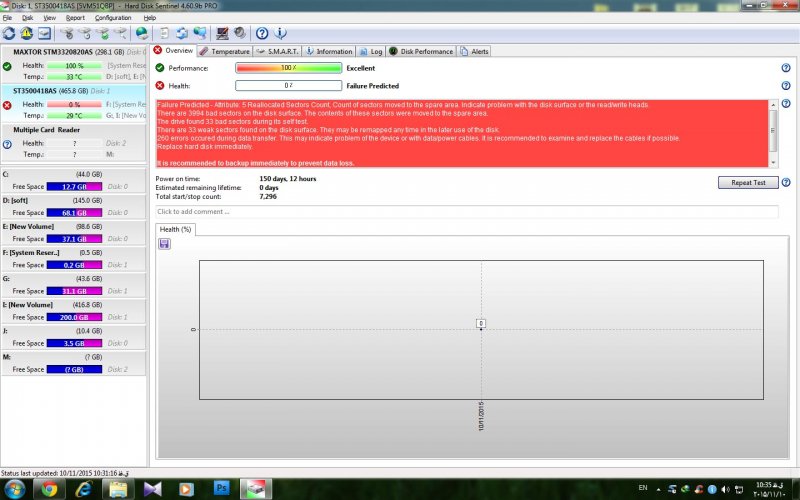Select the Overview tab
The image size is (800, 500).
[x=173, y=51]
